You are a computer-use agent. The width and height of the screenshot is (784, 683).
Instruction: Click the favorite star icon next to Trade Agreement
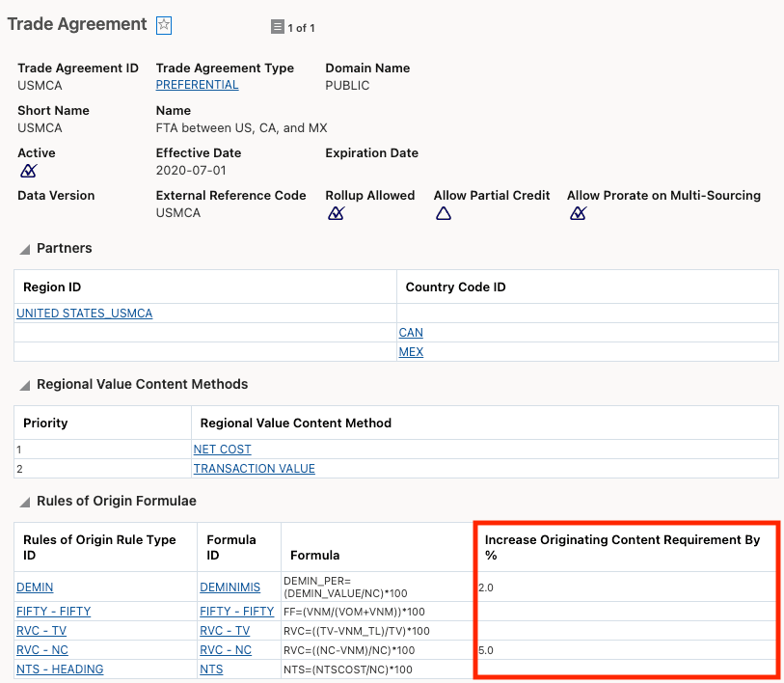(163, 25)
